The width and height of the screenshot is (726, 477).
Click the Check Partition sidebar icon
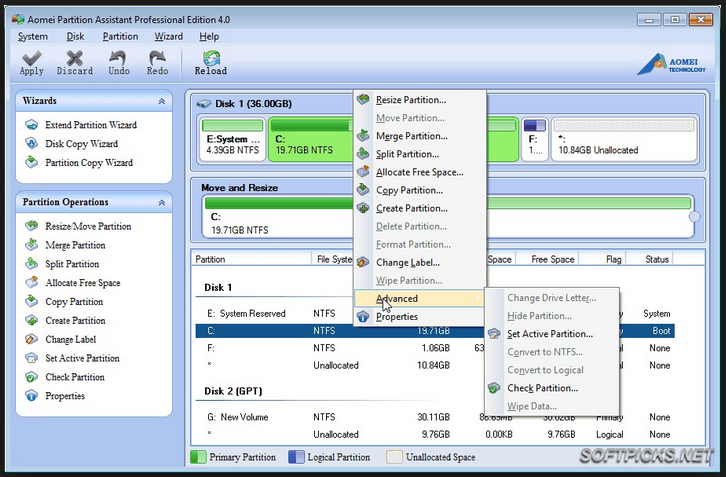coord(31,377)
